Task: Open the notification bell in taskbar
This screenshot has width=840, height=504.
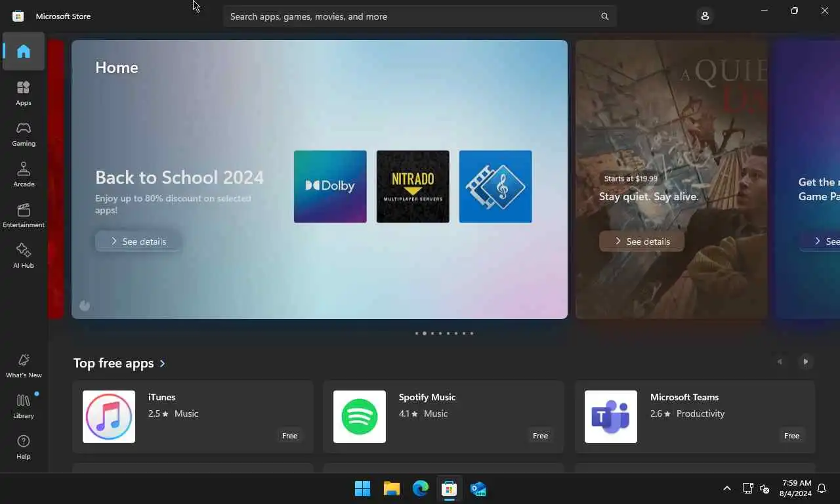Action: (822, 489)
